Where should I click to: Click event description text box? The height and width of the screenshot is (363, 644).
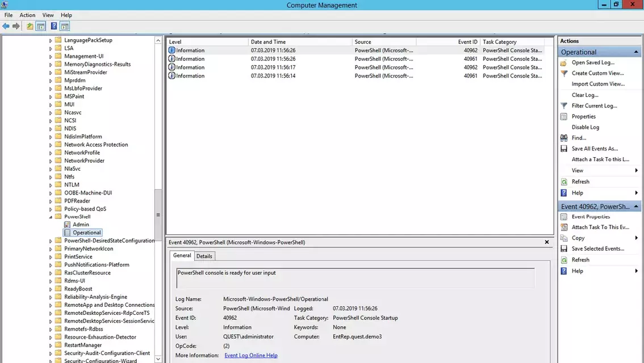(x=356, y=278)
